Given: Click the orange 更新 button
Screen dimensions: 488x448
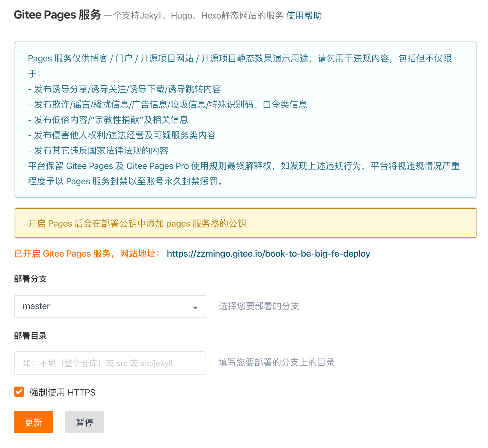Looking at the screenshot, I should pos(34,422).
